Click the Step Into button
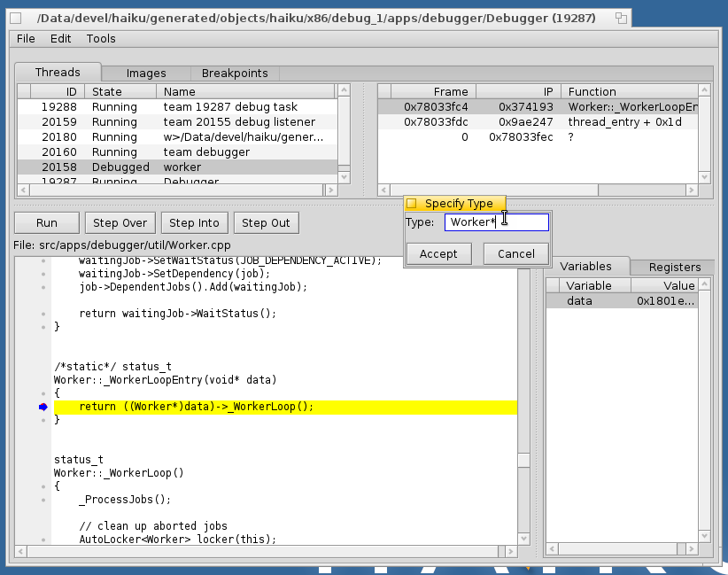This screenshot has height=575, width=728. pyautogui.click(x=194, y=223)
